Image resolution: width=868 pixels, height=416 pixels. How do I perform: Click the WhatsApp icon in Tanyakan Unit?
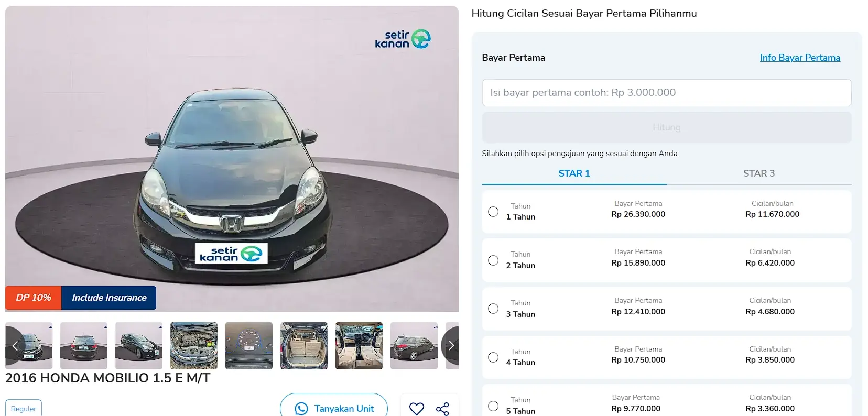301,409
